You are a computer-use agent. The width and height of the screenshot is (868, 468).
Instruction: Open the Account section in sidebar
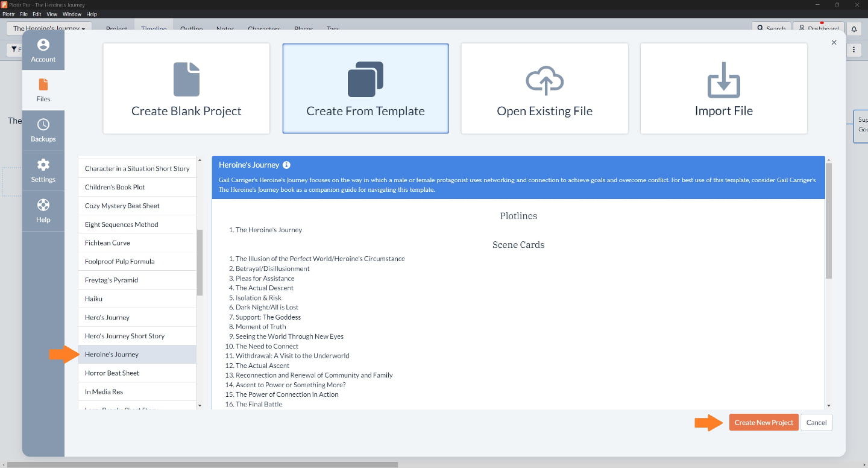pyautogui.click(x=43, y=51)
